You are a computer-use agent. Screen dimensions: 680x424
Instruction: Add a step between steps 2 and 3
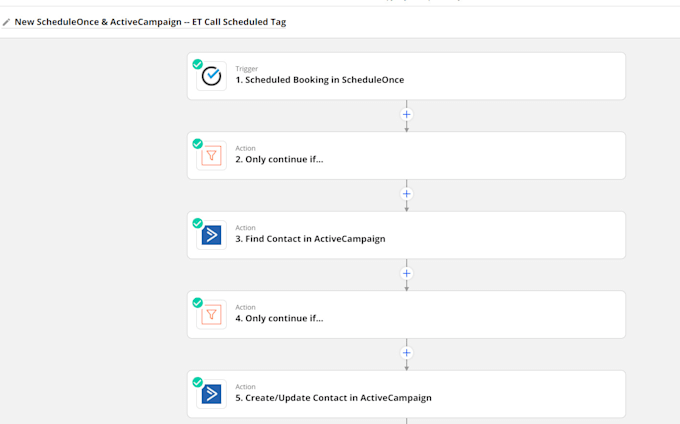point(406,194)
